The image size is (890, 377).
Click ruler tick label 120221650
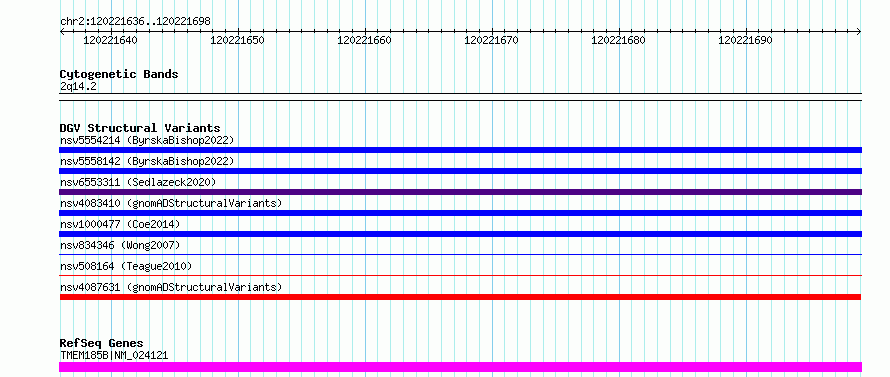click(237, 40)
